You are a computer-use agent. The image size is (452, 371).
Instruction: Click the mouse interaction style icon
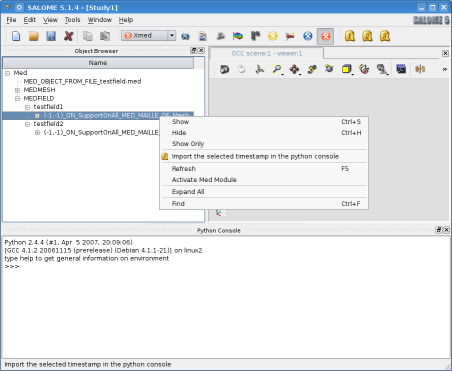[x=242, y=69]
